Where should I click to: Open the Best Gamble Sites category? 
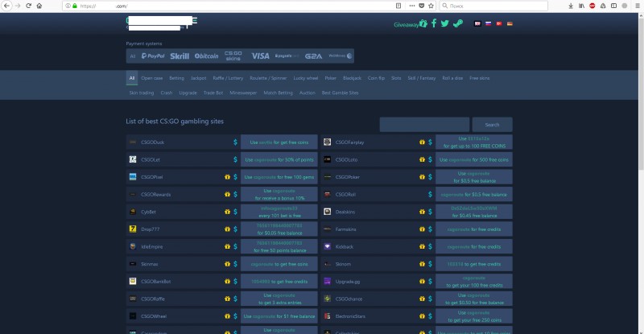tap(340, 93)
